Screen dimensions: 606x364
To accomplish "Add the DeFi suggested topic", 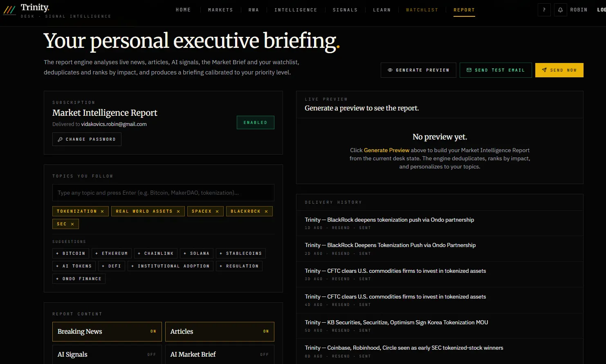I will (112, 266).
